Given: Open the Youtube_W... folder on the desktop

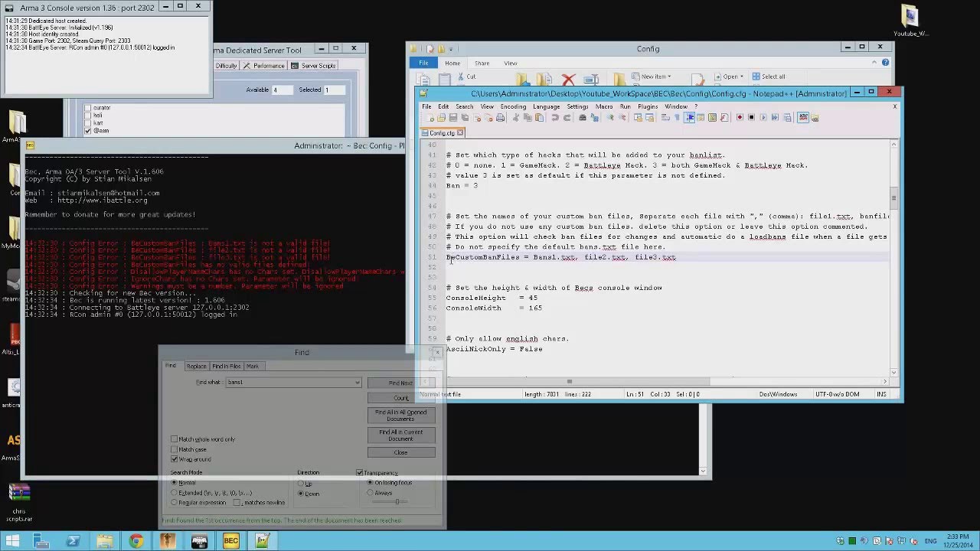Looking at the screenshot, I should pos(910,21).
